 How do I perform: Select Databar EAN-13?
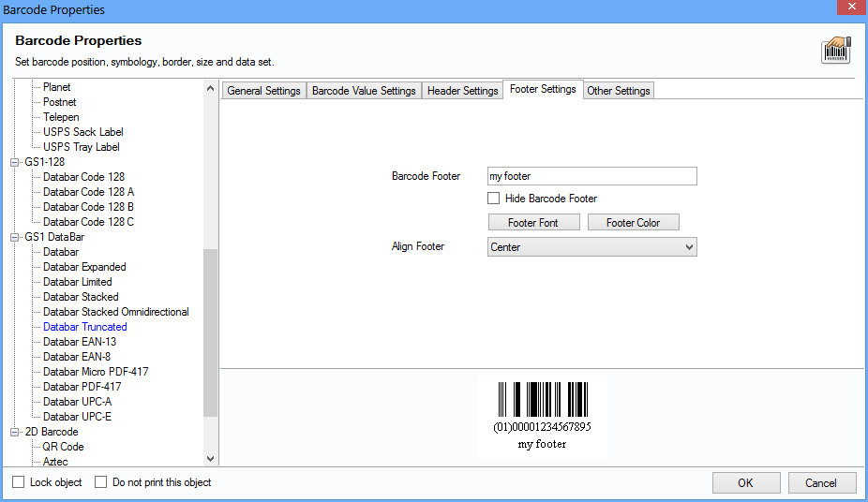point(80,342)
